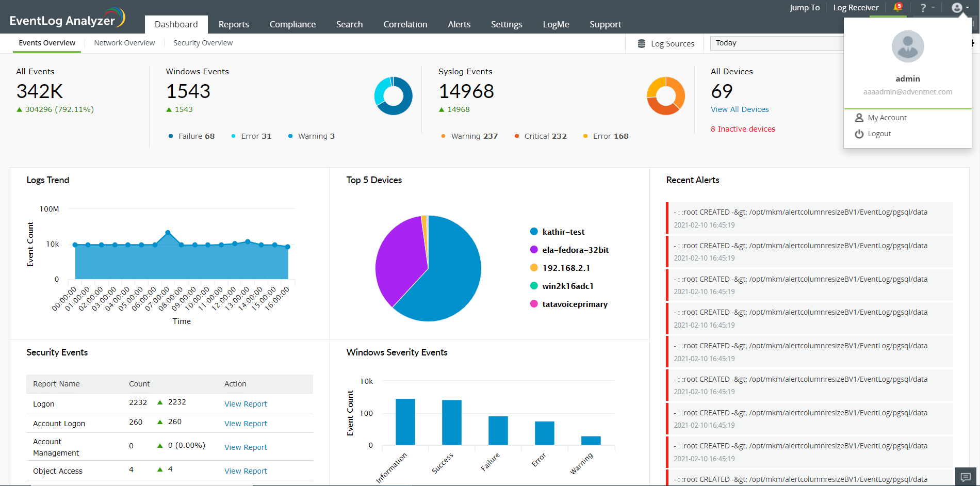The height and width of the screenshot is (486, 980).
Task: Click the My Account person icon
Action: pos(859,118)
